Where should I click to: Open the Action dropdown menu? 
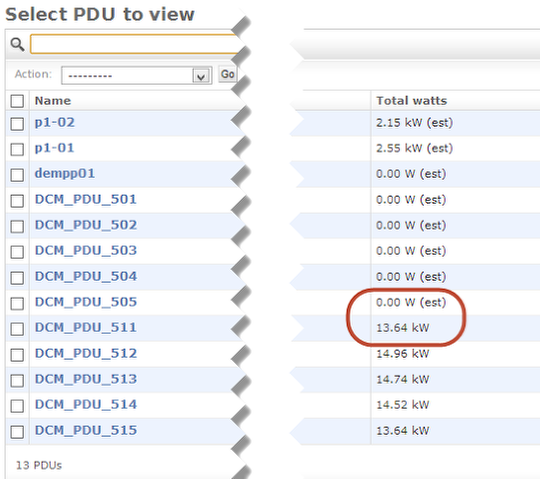pos(136,75)
